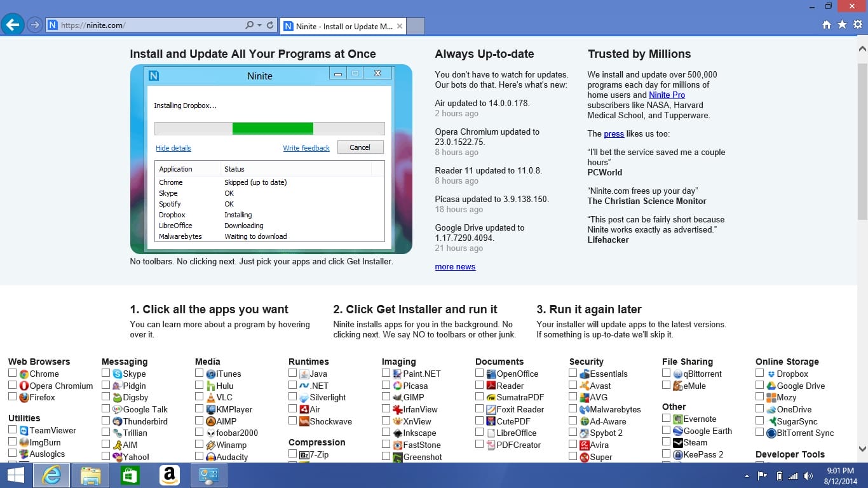Show hidden system tray icons

pos(747,476)
